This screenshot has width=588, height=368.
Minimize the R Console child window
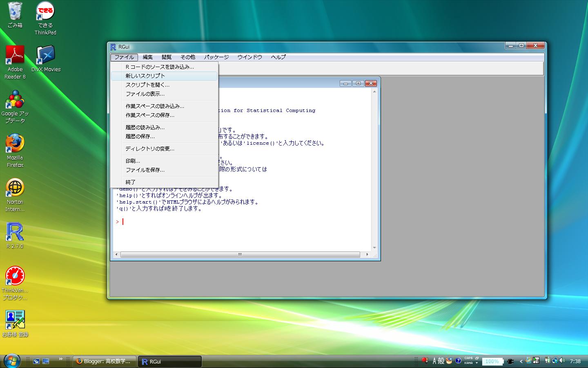coord(345,83)
